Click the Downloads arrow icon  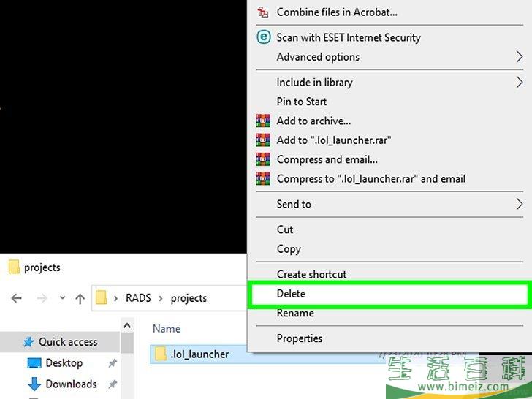click(34, 384)
